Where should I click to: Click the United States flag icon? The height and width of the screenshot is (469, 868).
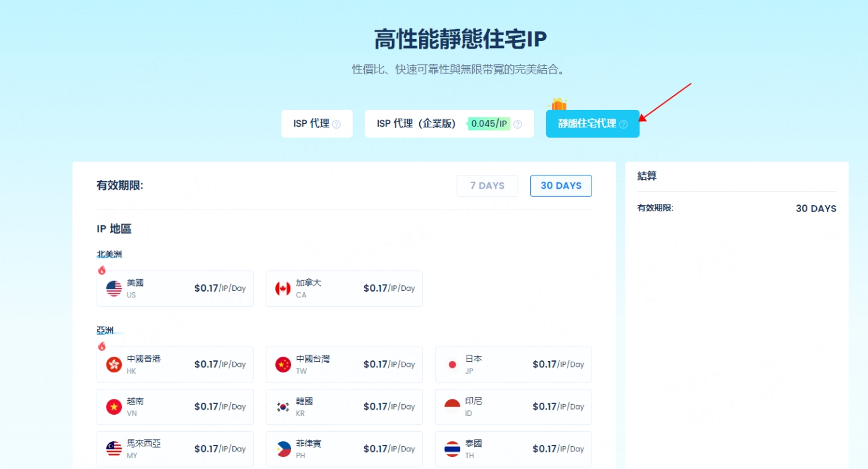pos(114,289)
